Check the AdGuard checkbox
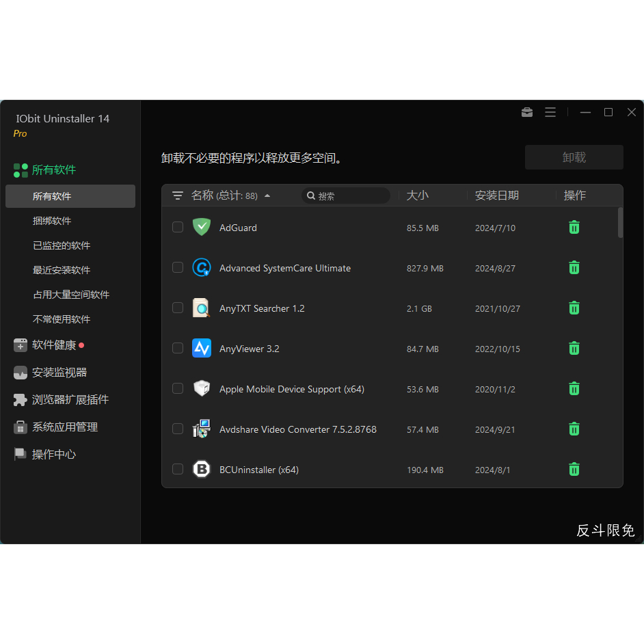This screenshot has height=644, width=644. (178, 228)
